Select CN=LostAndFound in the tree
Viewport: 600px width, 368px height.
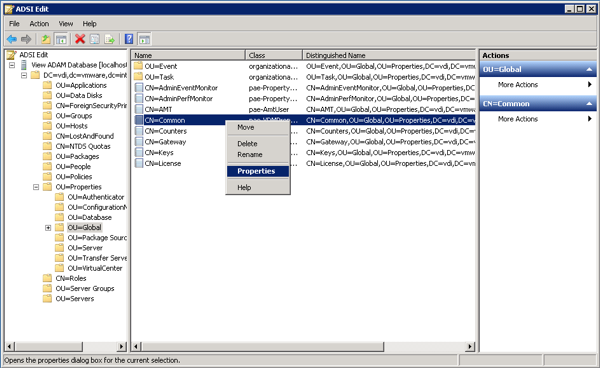[x=85, y=136]
